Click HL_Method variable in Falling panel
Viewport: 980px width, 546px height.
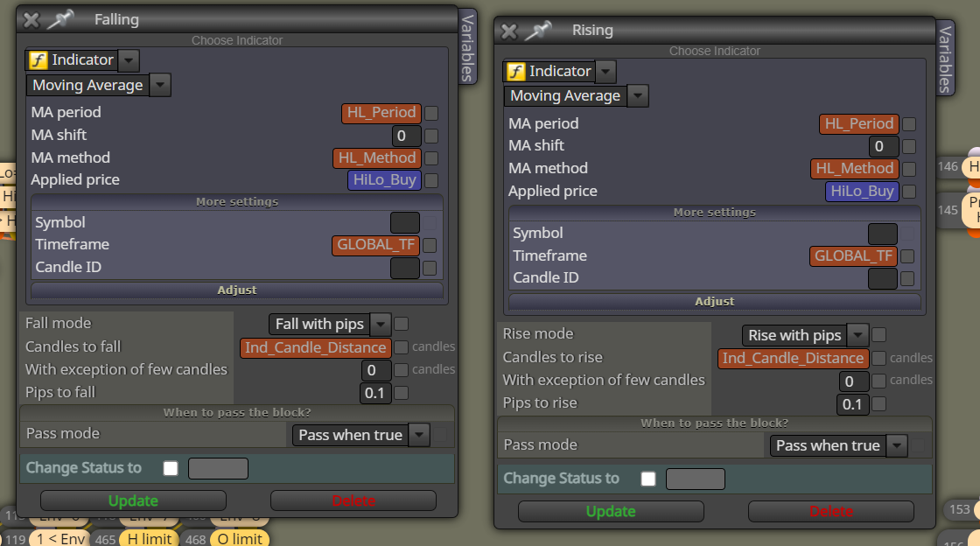click(377, 158)
